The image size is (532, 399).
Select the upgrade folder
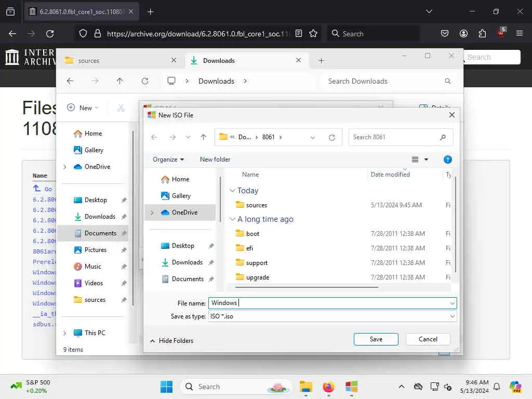coord(258,277)
